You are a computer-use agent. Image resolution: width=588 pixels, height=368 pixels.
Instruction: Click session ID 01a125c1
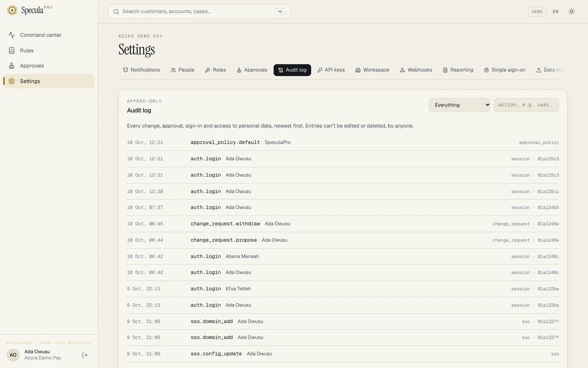click(x=548, y=191)
